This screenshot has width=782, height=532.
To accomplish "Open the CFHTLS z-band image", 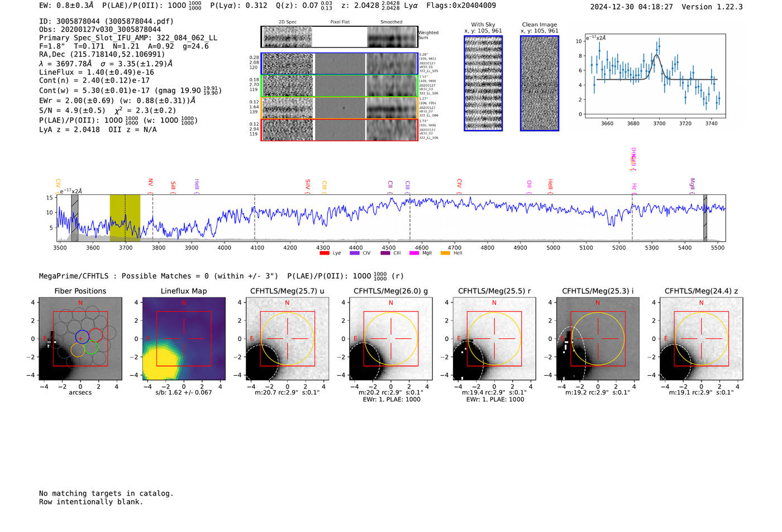I will point(701,339).
